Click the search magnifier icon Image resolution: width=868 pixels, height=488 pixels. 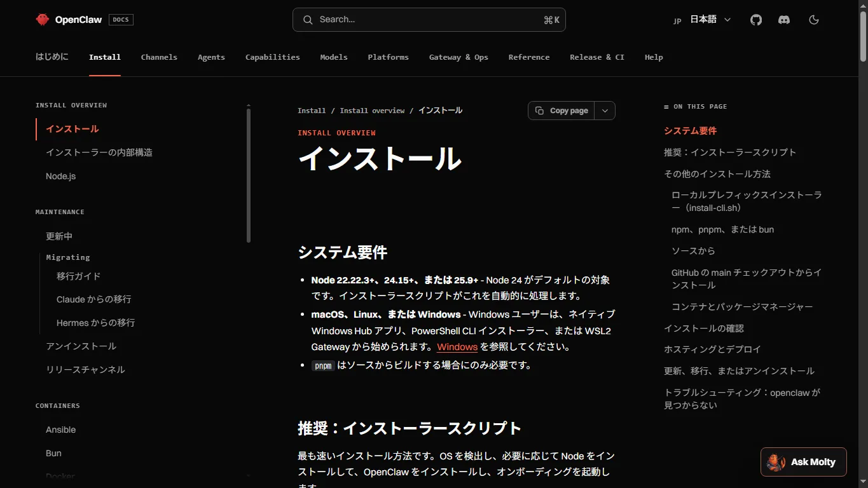point(308,20)
